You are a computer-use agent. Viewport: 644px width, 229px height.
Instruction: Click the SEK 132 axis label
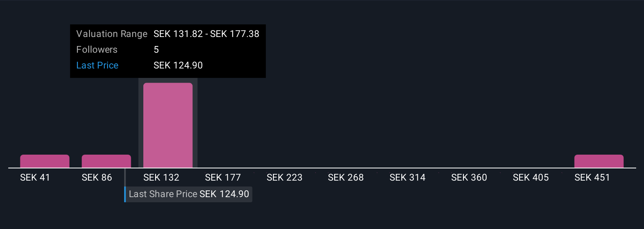tap(161, 177)
